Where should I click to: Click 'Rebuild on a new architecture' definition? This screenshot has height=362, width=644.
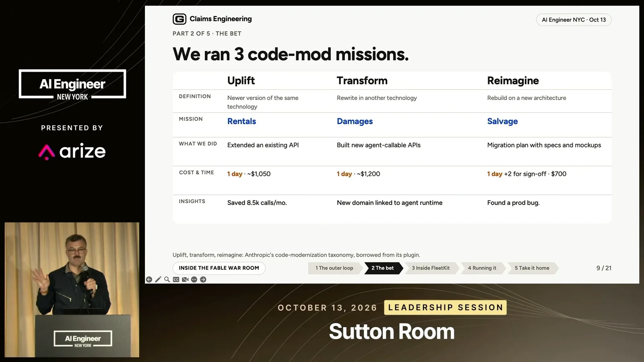[x=526, y=98]
